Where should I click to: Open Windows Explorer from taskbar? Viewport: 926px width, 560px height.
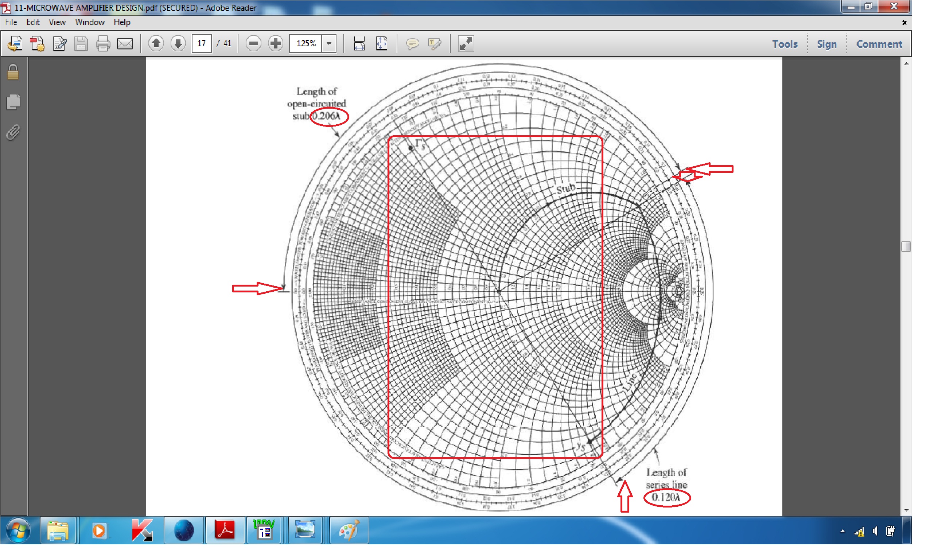pos(58,530)
